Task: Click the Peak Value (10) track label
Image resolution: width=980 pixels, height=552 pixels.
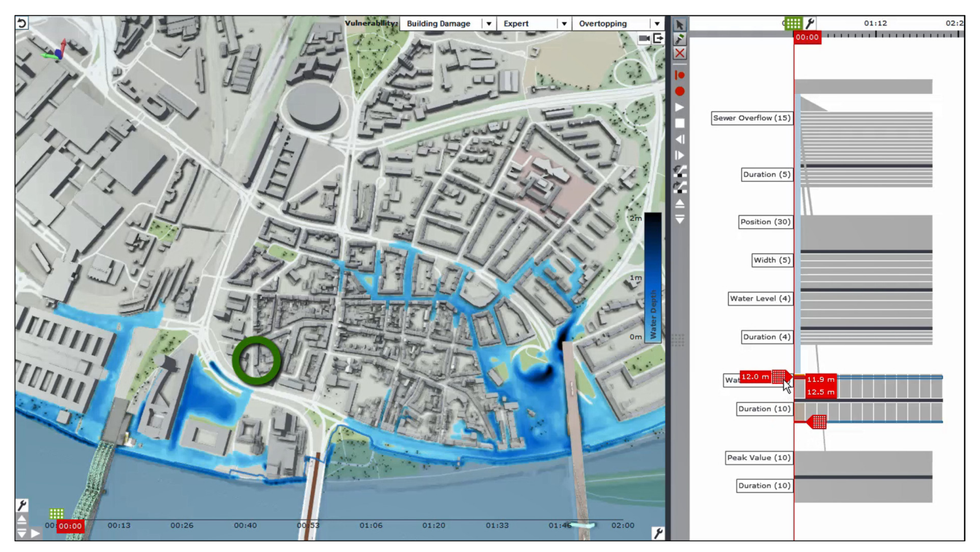Action: [759, 458]
